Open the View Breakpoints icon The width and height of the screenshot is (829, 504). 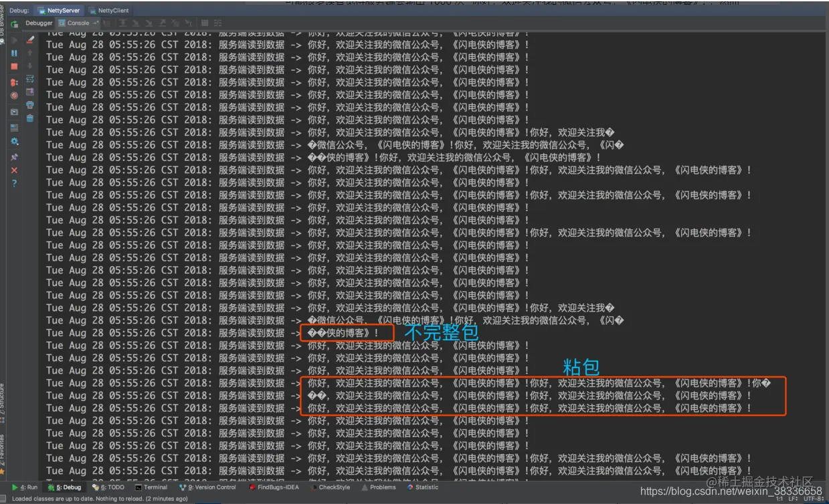pos(14,82)
